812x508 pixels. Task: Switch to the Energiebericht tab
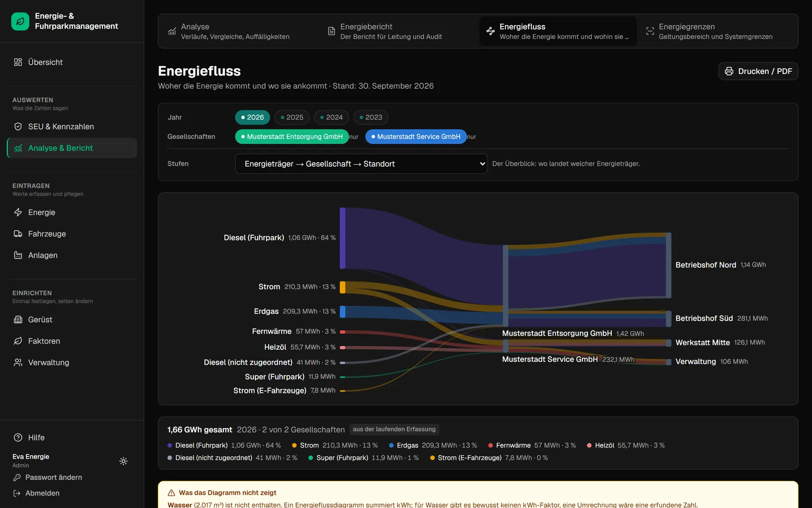399,31
